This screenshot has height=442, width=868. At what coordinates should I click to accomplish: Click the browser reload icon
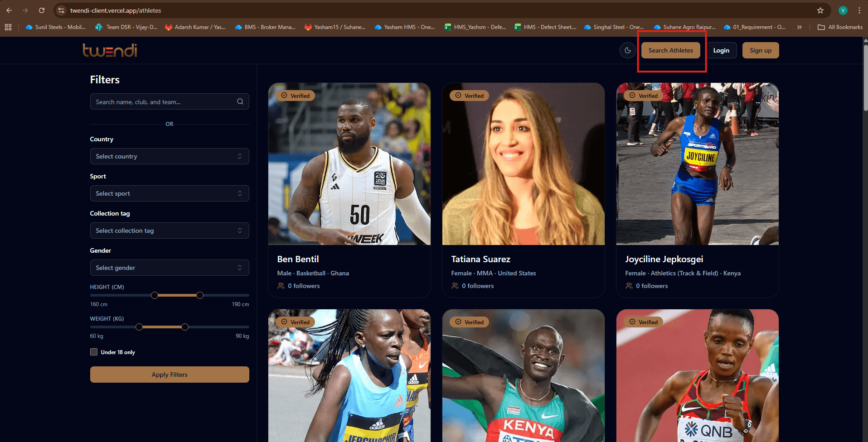[42, 10]
